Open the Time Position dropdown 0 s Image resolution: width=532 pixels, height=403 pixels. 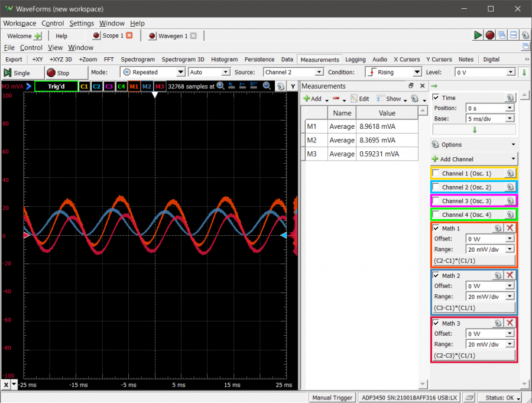pos(490,108)
